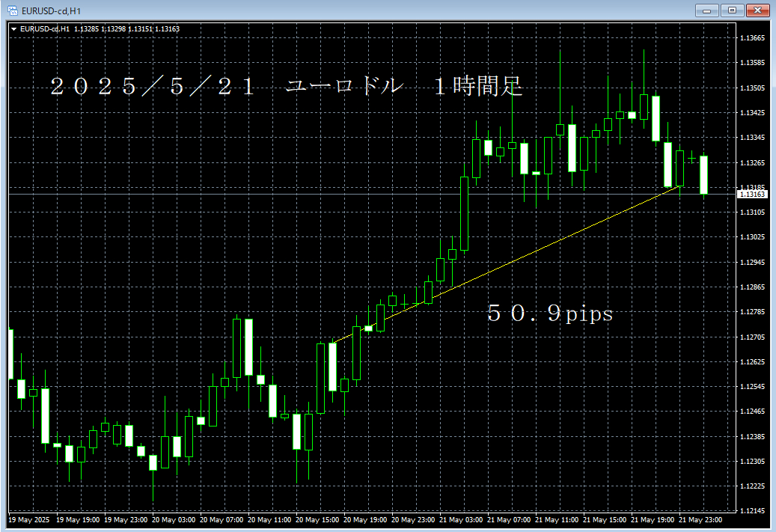Click the '20 May 07:00' time axis label
This screenshot has height=532, width=776.
(222, 519)
